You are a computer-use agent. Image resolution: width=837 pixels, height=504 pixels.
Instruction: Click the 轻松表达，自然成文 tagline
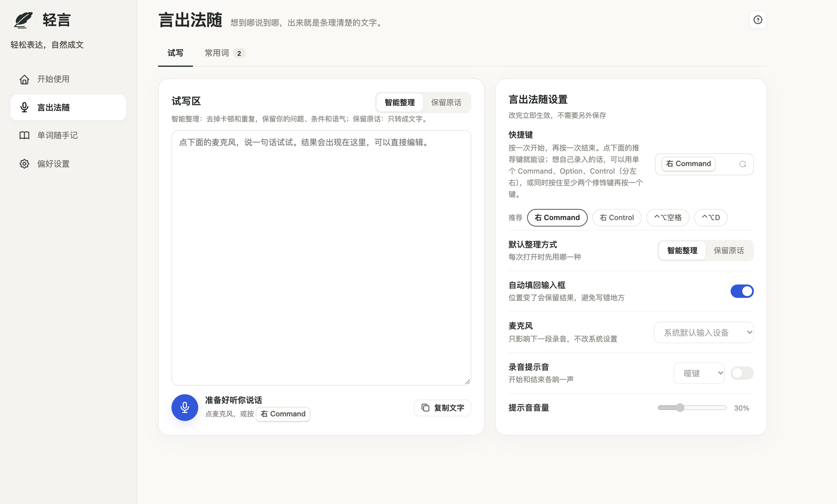[47, 45]
